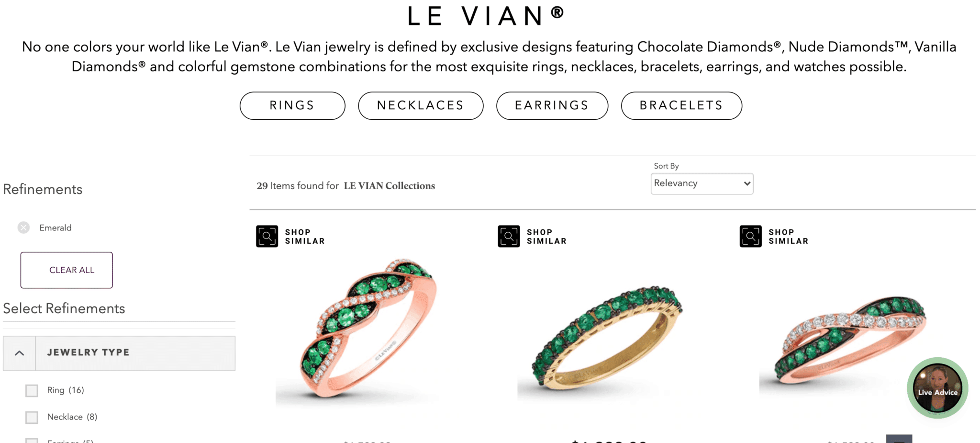Click the Shop Similar icon on the third ring
This screenshot has width=980, height=443.
751,236
